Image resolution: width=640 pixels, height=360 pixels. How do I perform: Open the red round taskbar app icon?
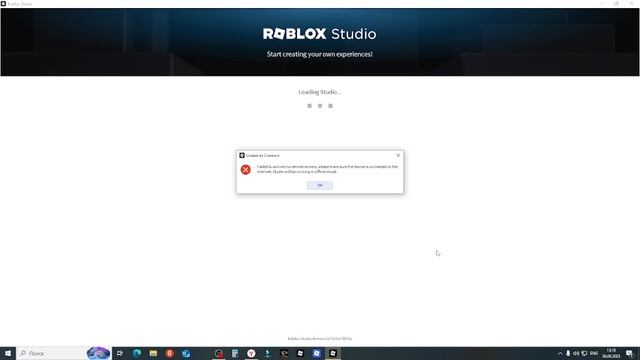pyautogui.click(x=169, y=353)
